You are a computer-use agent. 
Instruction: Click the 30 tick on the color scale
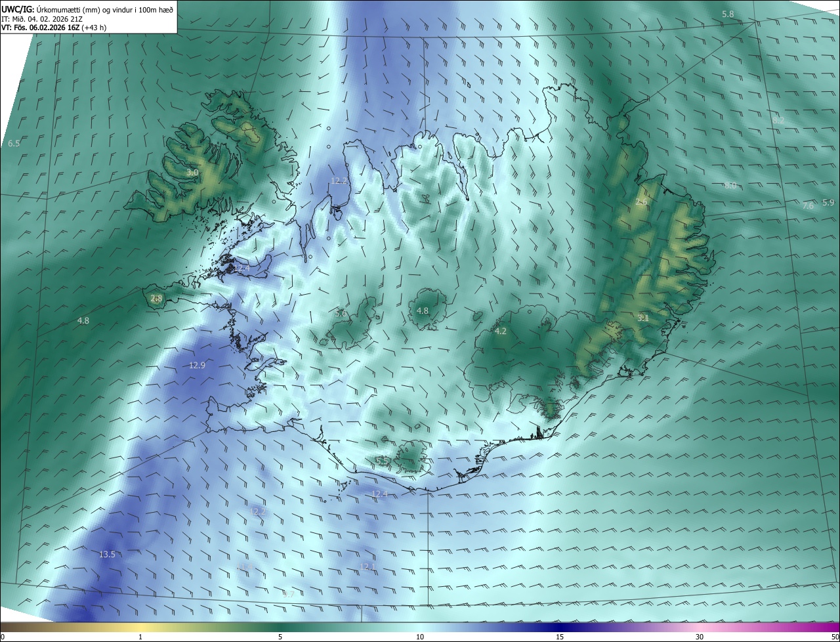tap(700, 637)
